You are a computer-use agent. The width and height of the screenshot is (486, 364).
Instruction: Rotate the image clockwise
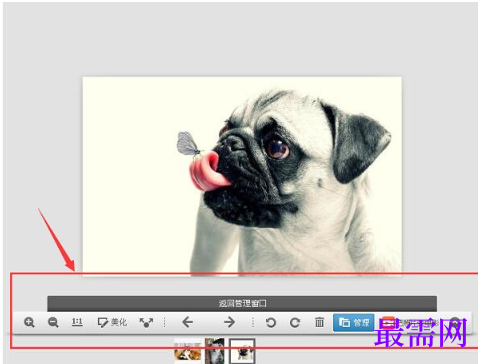(x=295, y=322)
